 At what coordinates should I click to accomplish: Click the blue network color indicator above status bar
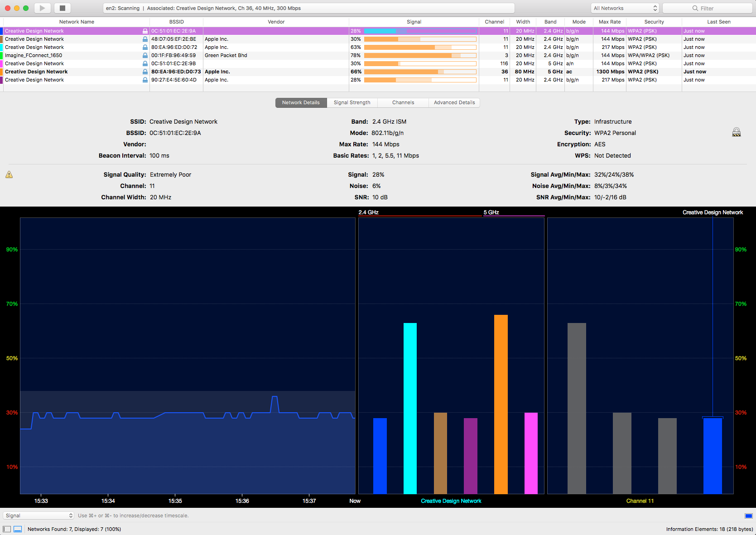(748, 516)
